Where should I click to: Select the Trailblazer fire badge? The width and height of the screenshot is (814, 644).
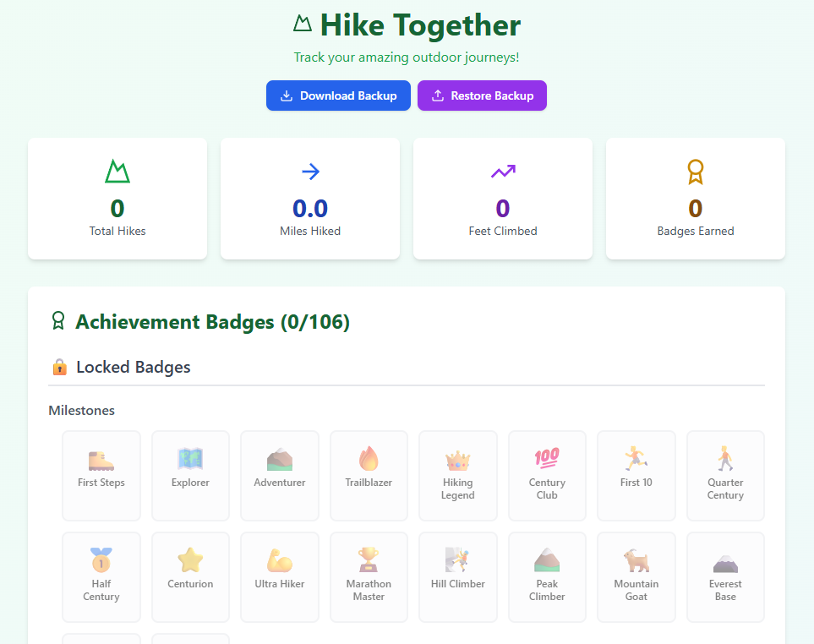pos(369,475)
